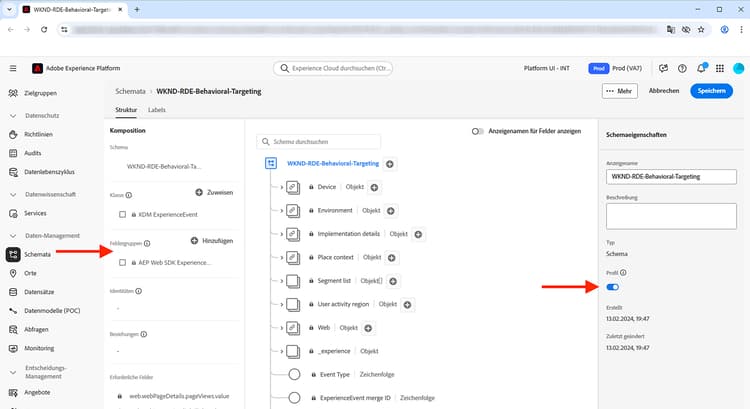Viewport: 750px width, 409px height.
Task: Expand the _experience object node
Action: point(282,352)
